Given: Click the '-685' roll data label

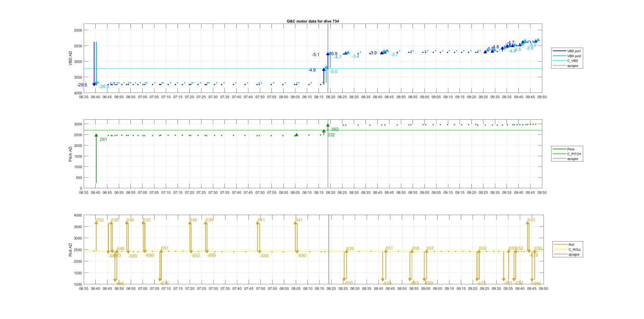Looking at the screenshot, I should tap(212, 255).
